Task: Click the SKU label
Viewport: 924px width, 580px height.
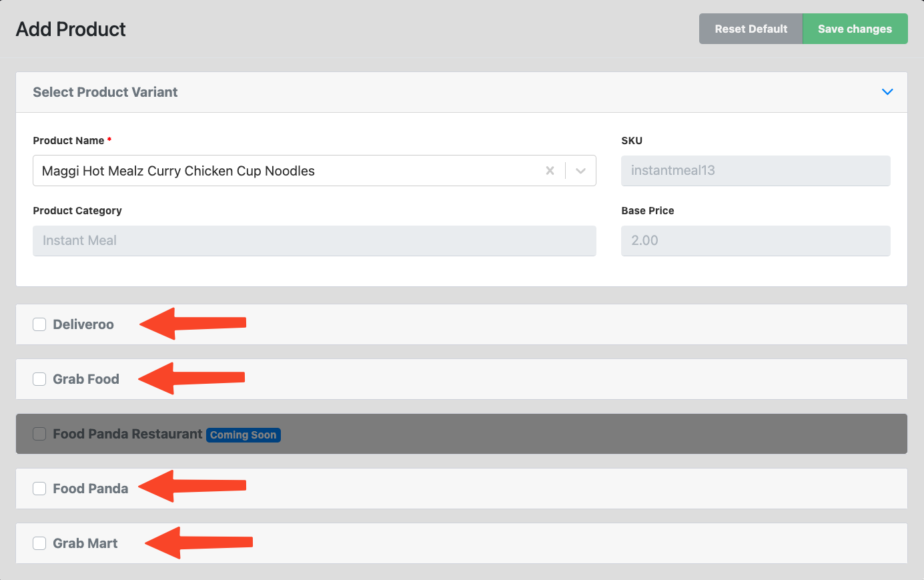Action: tap(632, 141)
